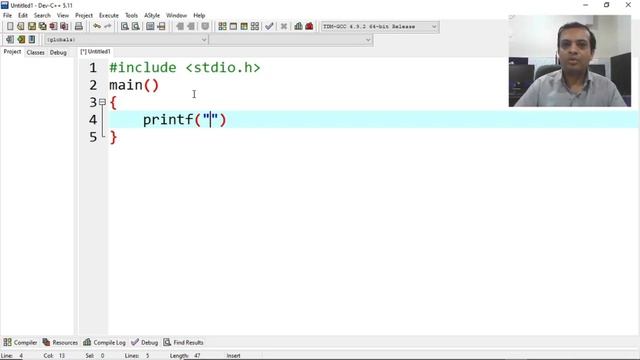Click the closing brace on line 5

113,137
